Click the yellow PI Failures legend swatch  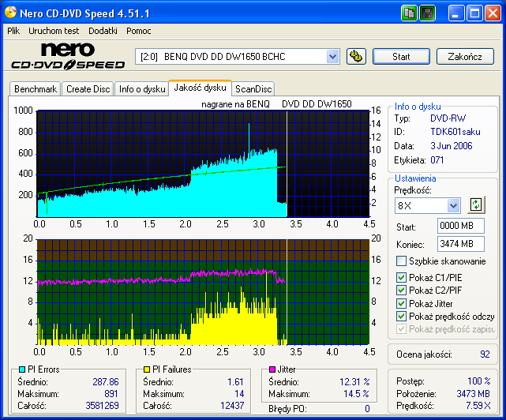(x=147, y=369)
